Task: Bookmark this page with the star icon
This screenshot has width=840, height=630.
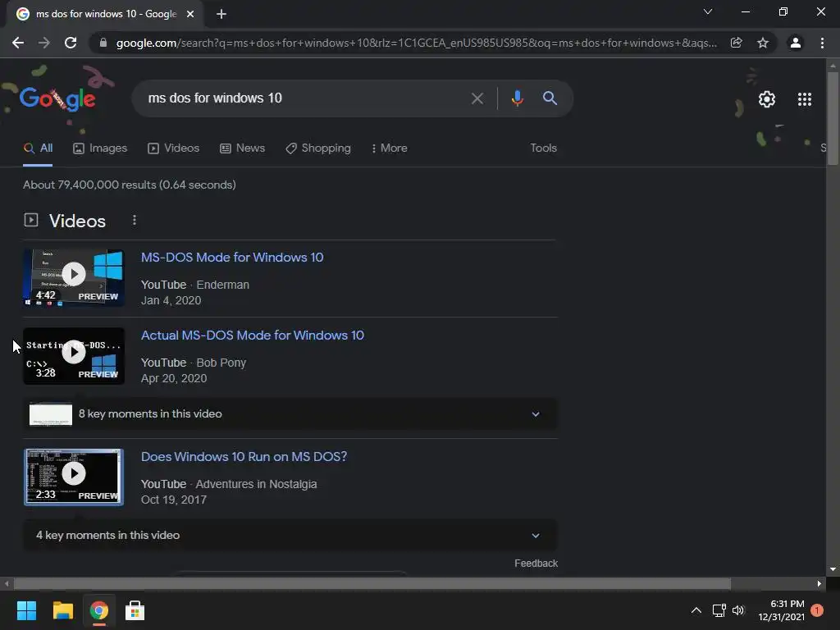Action: point(763,43)
